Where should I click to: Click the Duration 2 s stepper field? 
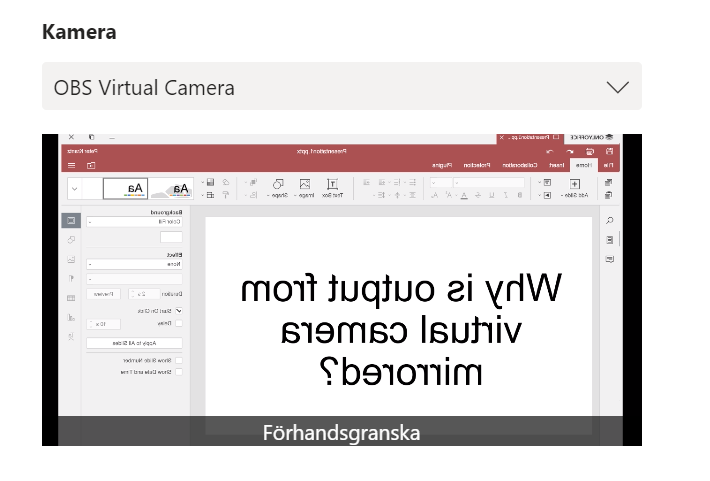click(x=144, y=294)
